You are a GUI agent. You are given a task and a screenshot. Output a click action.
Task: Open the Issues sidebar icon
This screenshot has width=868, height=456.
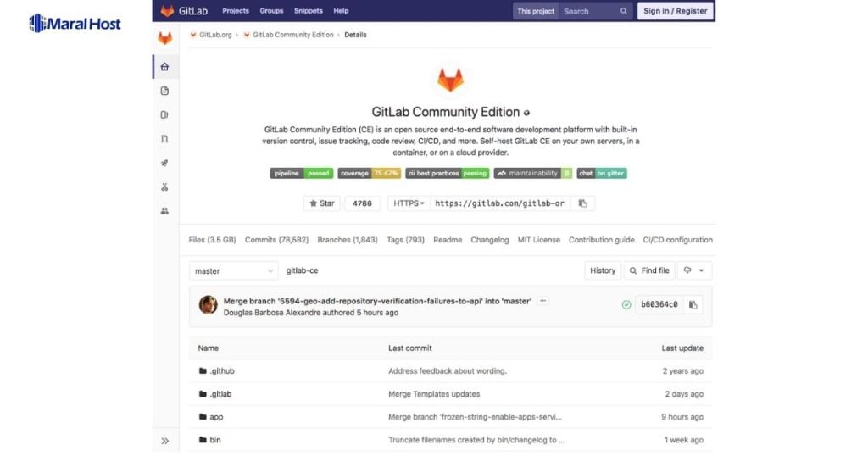[x=164, y=114]
